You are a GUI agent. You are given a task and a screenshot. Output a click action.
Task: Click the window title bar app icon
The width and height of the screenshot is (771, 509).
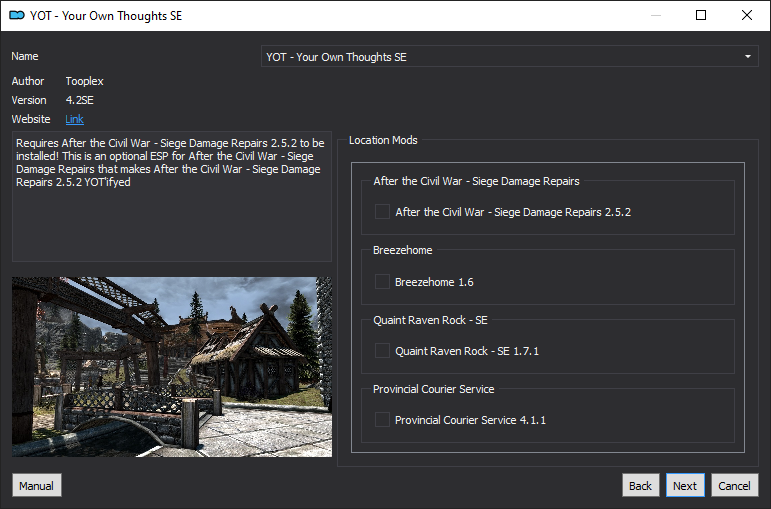tap(17, 15)
